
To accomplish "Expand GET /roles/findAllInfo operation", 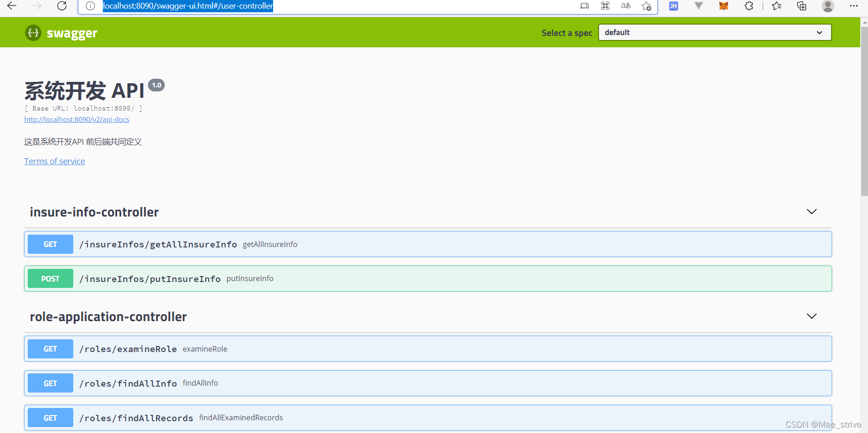I will pyautogui.click(x=428, y=383).
